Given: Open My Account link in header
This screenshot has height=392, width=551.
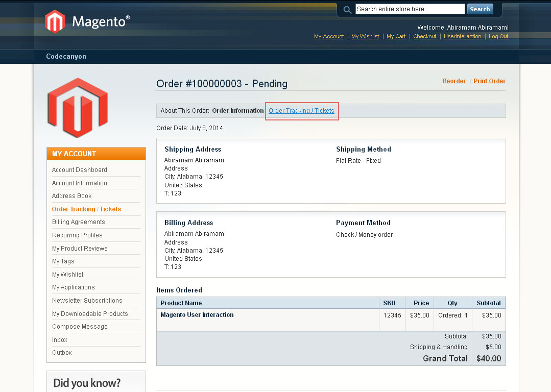Looking at the screenshot, I should click(x=329, y=36).
